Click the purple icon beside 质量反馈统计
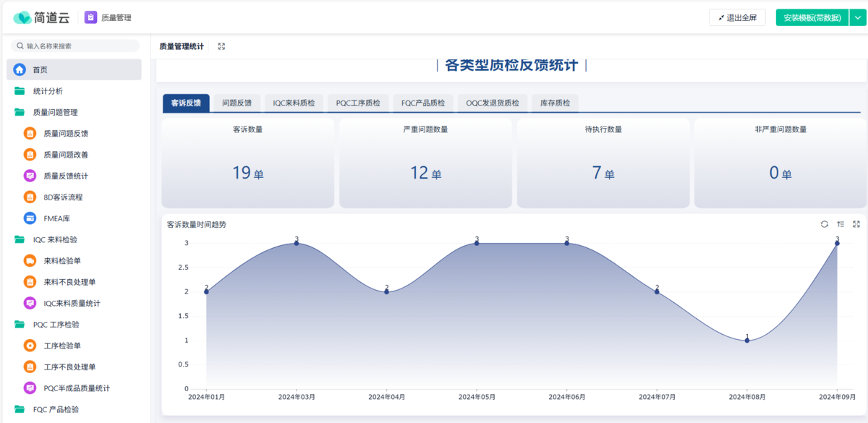This screenshot has width=868, height=423. pyautogui.click(x=30, y=176)
